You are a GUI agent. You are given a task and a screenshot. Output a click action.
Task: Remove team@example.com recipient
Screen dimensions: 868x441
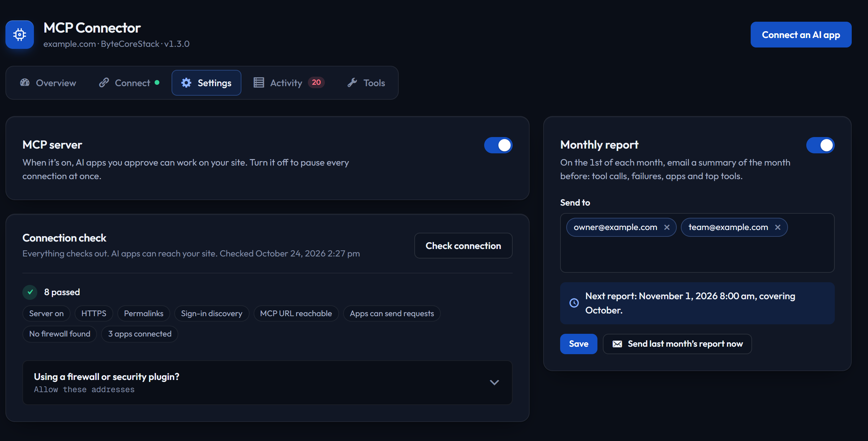click(777, 227)
